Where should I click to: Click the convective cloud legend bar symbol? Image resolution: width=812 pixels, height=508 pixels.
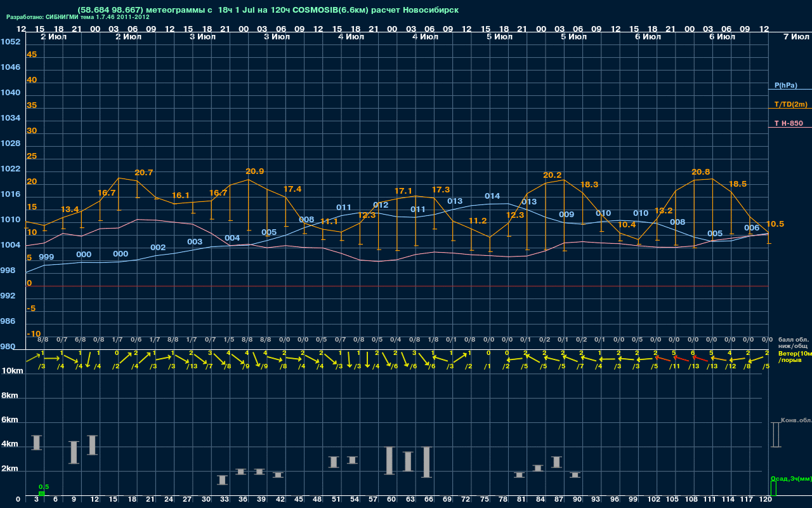(775, 434)
